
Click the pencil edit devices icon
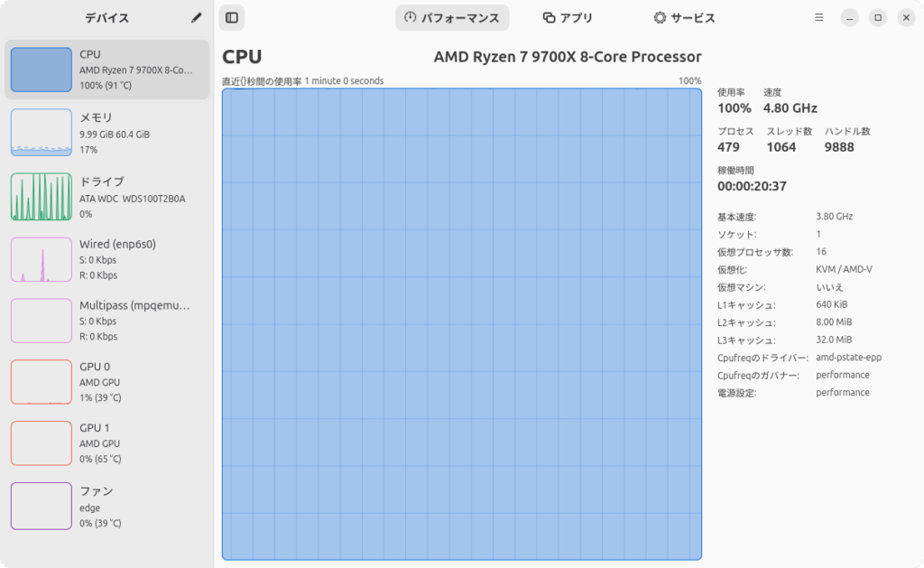click(x=197, y=18)
